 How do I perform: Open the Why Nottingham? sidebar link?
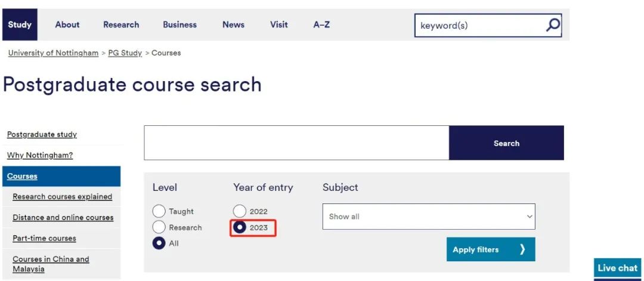point(40,156)
